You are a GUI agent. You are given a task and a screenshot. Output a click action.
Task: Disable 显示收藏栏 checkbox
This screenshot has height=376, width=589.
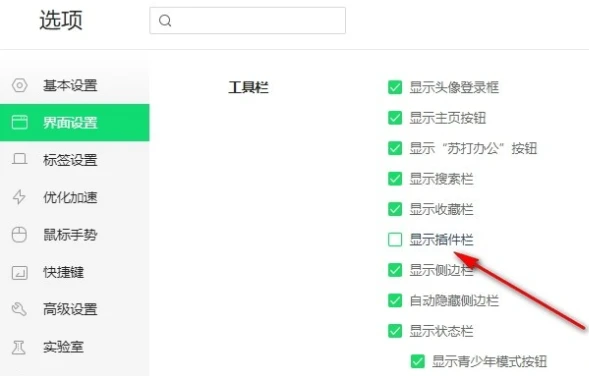point(395,209)
